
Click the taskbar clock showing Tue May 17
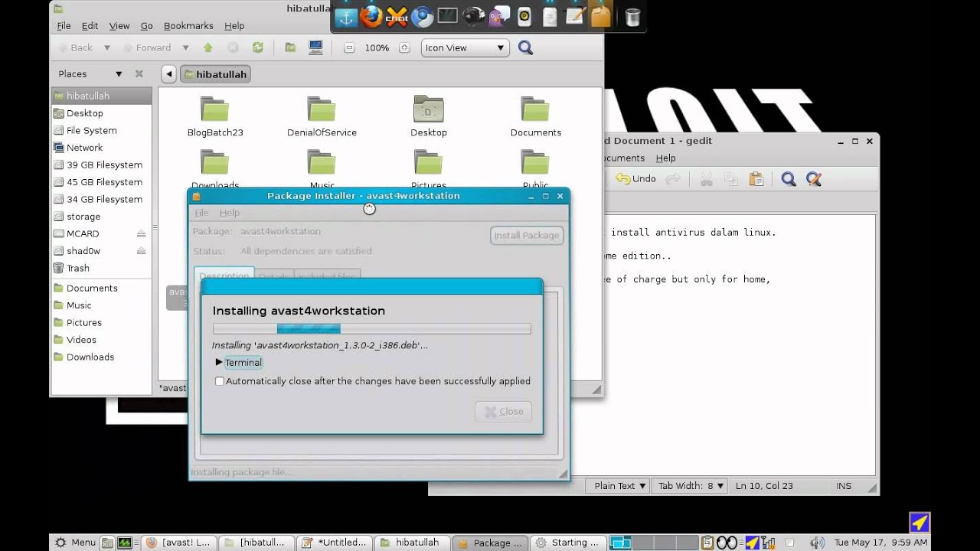(880, 543)
